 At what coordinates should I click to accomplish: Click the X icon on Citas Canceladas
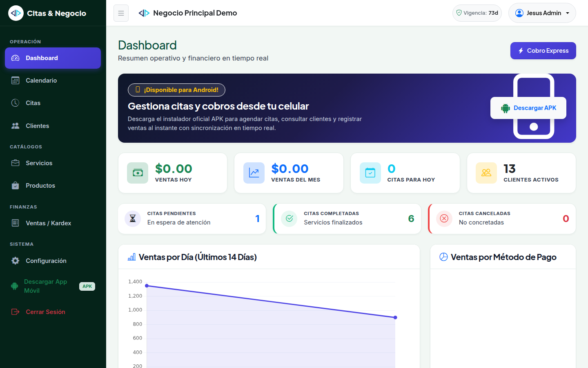(x=444, y=219)
